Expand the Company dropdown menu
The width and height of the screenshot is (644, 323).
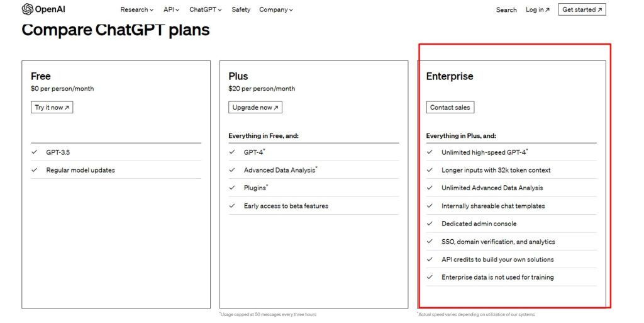coord(276,9)
